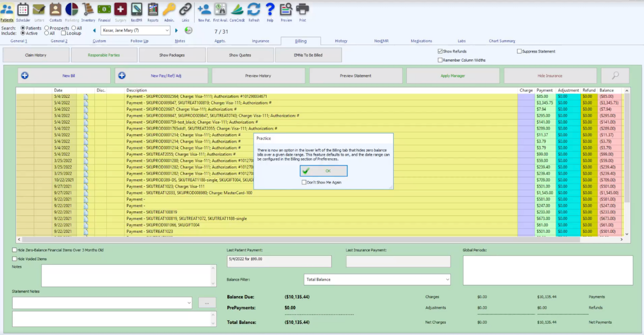Select the Prospects radio button
This screenshot has height=335, width=644.
tap(48, 29)
